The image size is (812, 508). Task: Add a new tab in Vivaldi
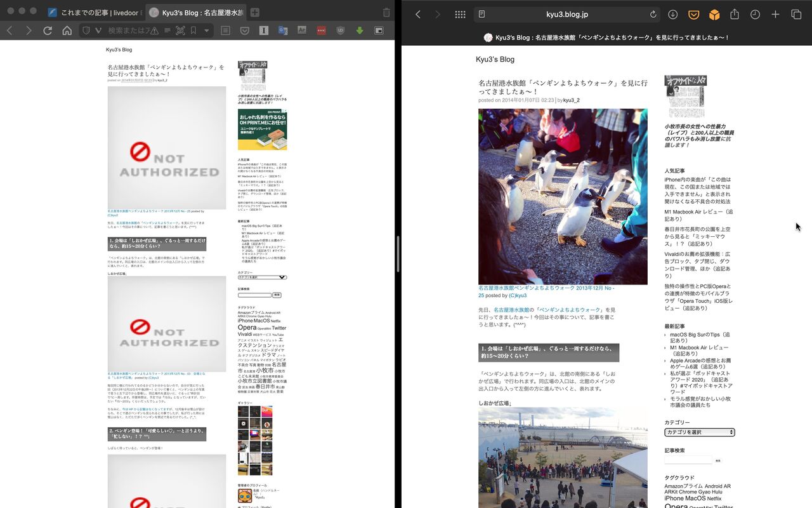(254, 12)
